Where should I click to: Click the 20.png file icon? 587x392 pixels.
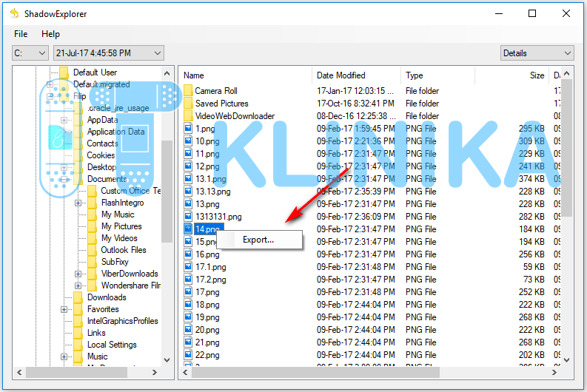click(188, 330)
